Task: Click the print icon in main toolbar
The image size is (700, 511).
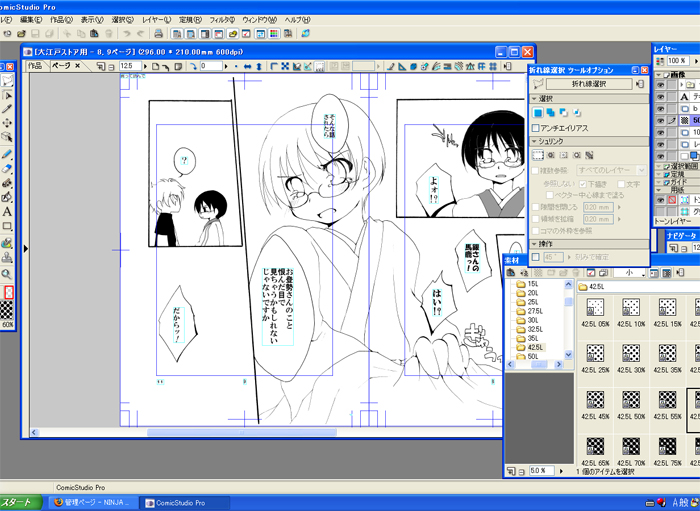Action: [158, 33]
